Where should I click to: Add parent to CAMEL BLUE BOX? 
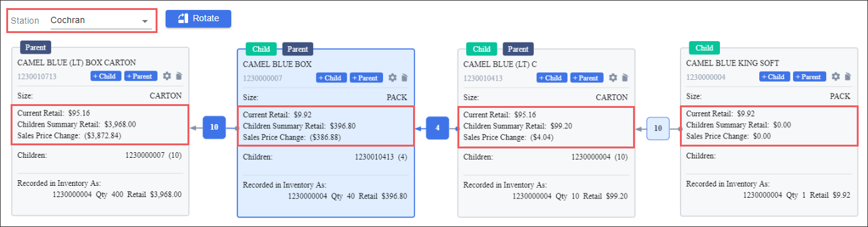click(x=366, y=77)
